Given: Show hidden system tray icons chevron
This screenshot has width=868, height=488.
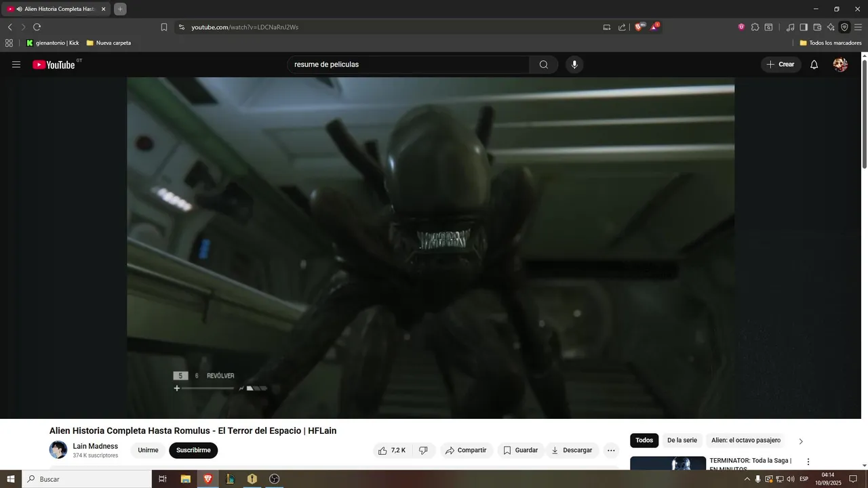Looking at the screenshot, I should point(747,479).
